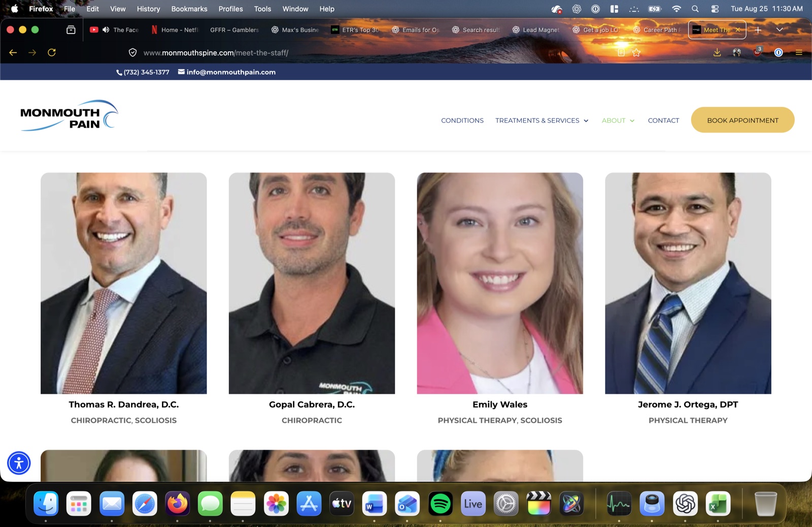Open Activity Monitor from the Dock
Screen dimensions: 812x527
(x=619, y=504)
